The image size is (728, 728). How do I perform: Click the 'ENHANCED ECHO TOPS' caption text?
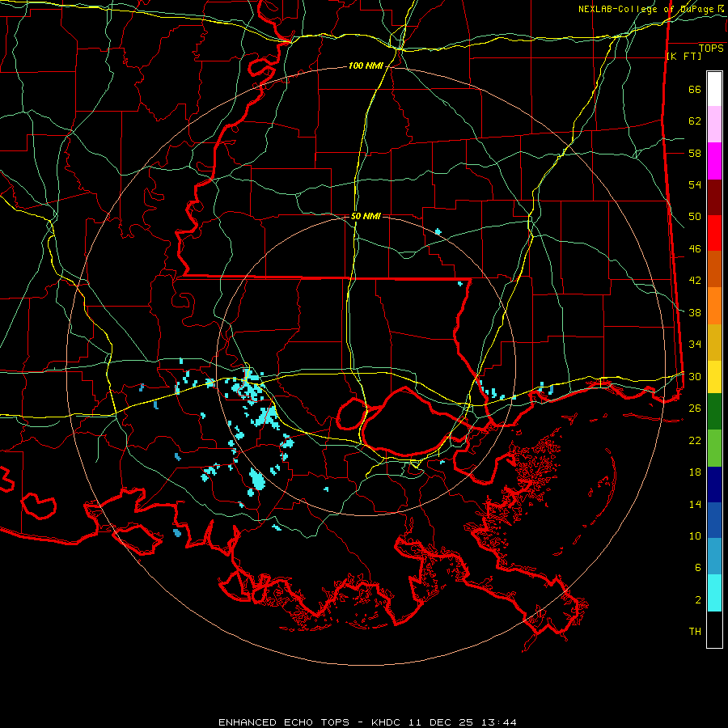click(284, 722)
